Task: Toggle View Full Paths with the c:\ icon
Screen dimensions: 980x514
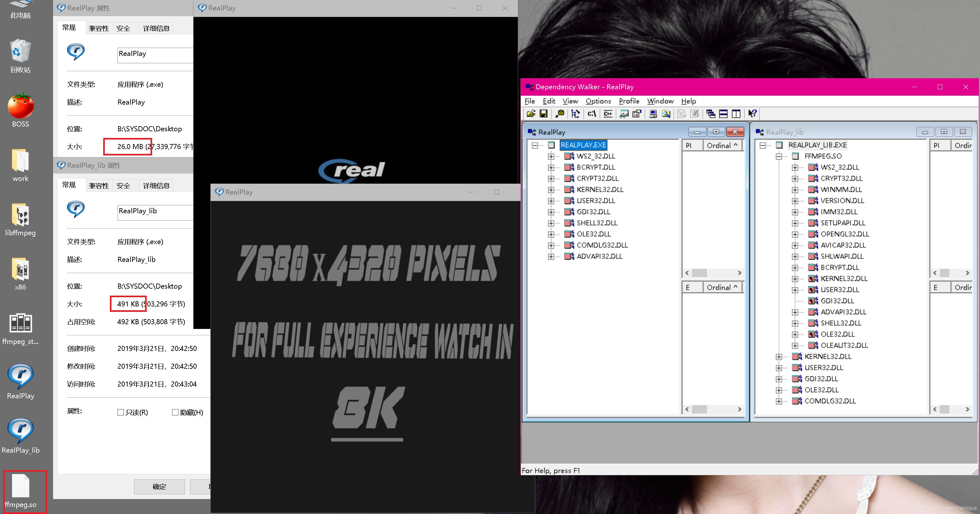Action: (592, 113)
